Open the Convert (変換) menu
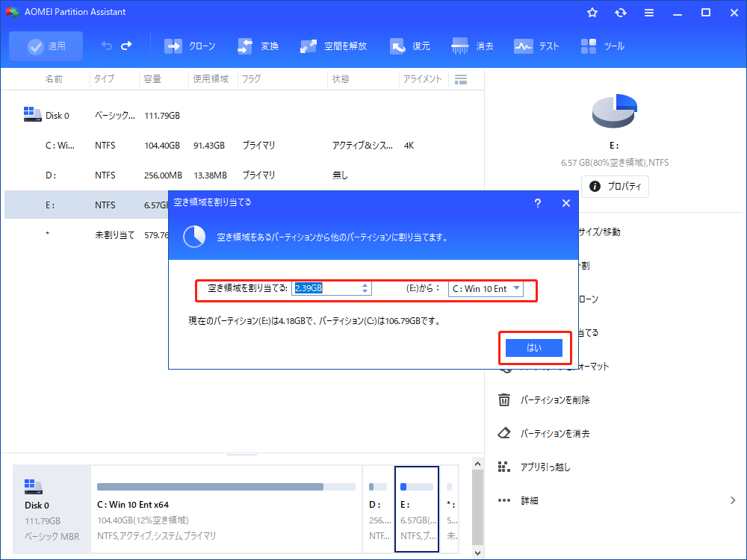This screenshot has width=747, height=560. [x=258, y=46]
